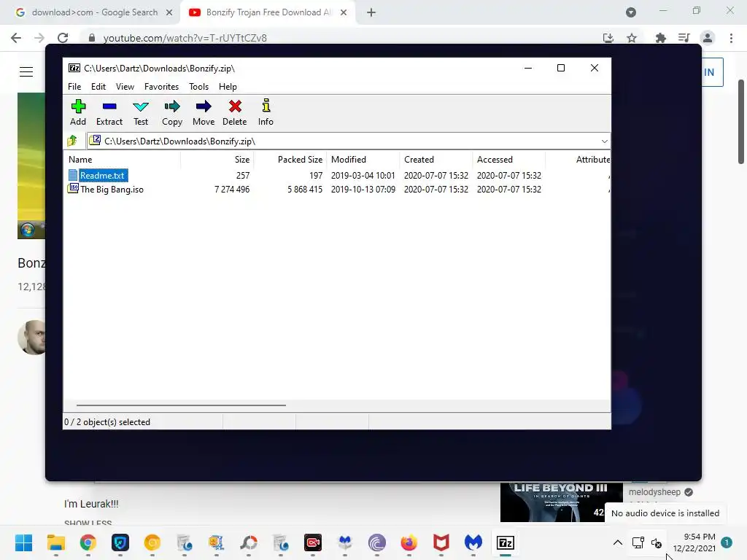This screenshot has height=560, width=747.
Task: Click Chrome's back arrow
Action: (x=16, y=38)
